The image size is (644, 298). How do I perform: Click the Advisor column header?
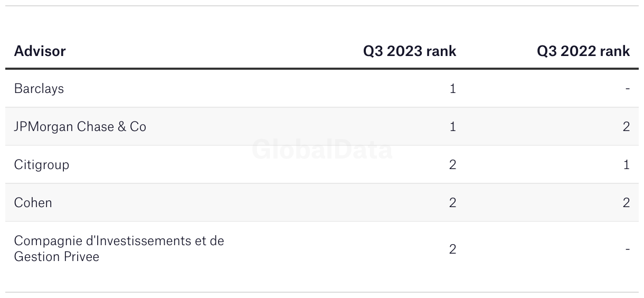[40, 51]
